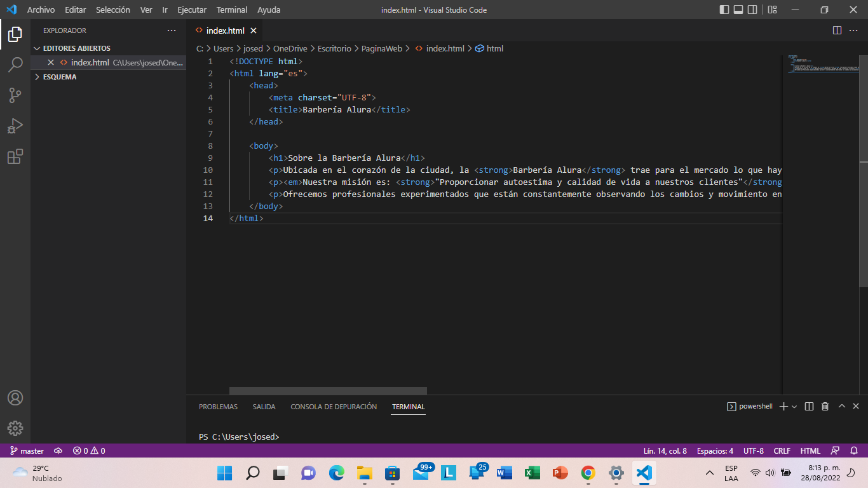Open the Accounts menu icon

[15, 398]
